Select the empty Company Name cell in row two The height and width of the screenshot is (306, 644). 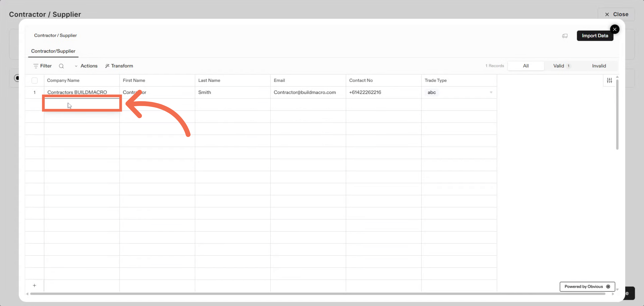coord(82,104)
